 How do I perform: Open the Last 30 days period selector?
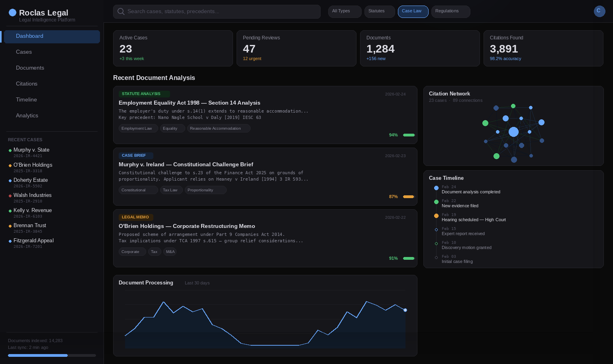click(x=197, y=283)
